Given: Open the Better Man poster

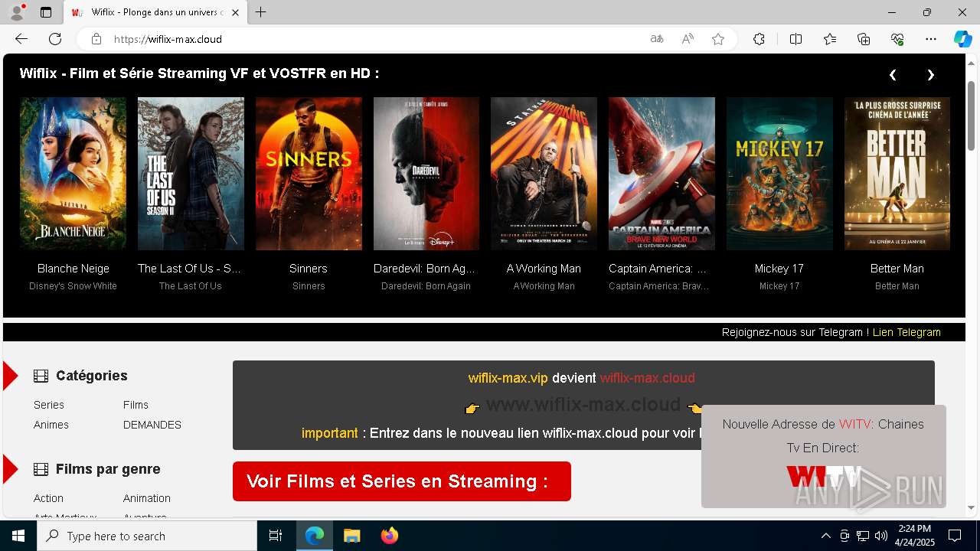Looking at the screenshot, I should pyautogui.click(x=897, y=174).
